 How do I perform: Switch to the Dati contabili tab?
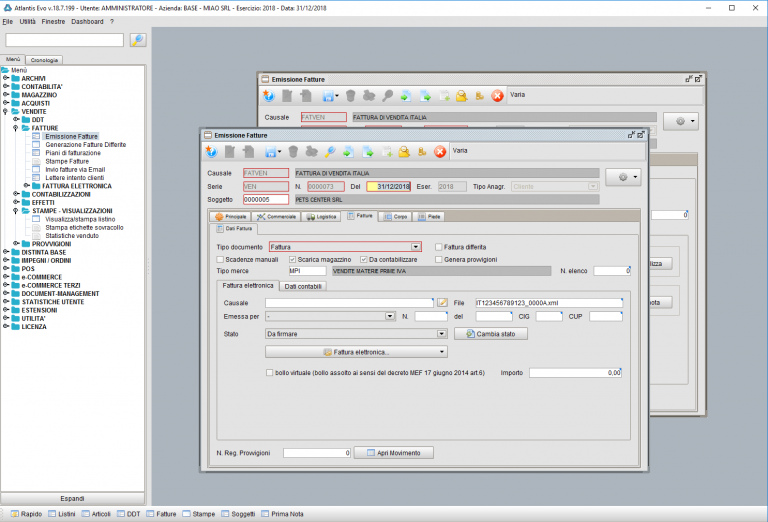303,286
